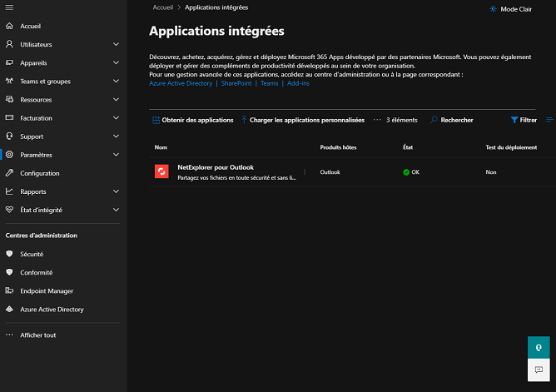Click the green OK status icon
556x392 pixels.
click(x=406, y=172)
